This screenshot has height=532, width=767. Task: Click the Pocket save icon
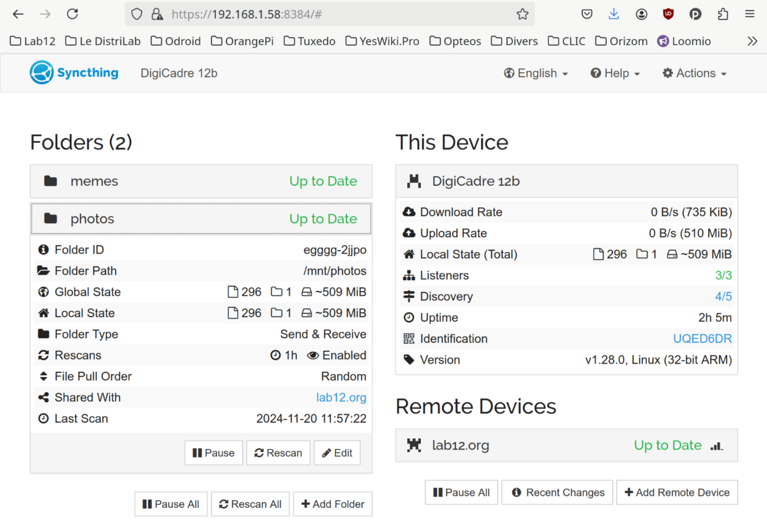[587, 14]
